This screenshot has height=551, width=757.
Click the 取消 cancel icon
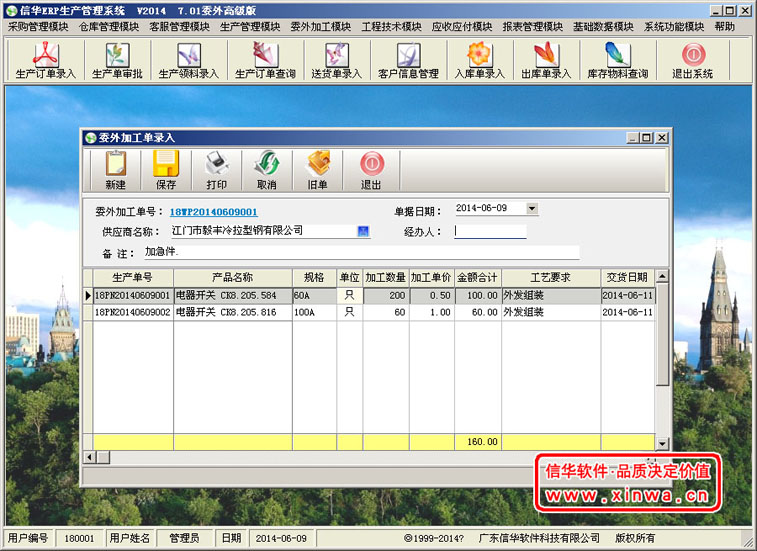click(266, 170)
